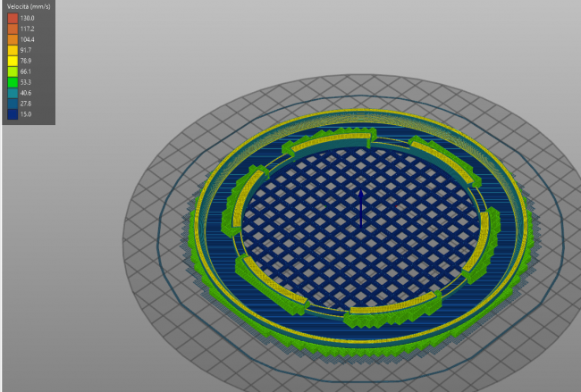Viewport: 581px width, 392px height.
Task: Click the "130.0" legend value text
Action: [27, 18]
